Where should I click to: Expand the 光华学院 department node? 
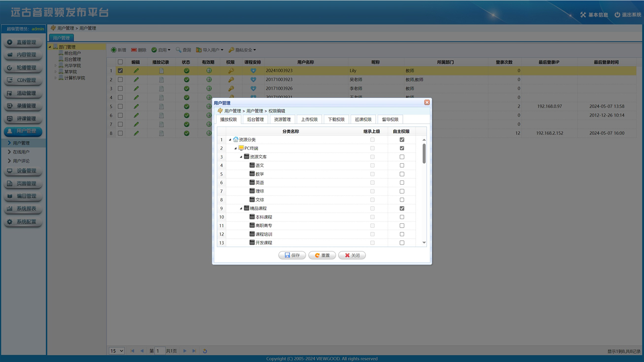[x=56, y=66]
